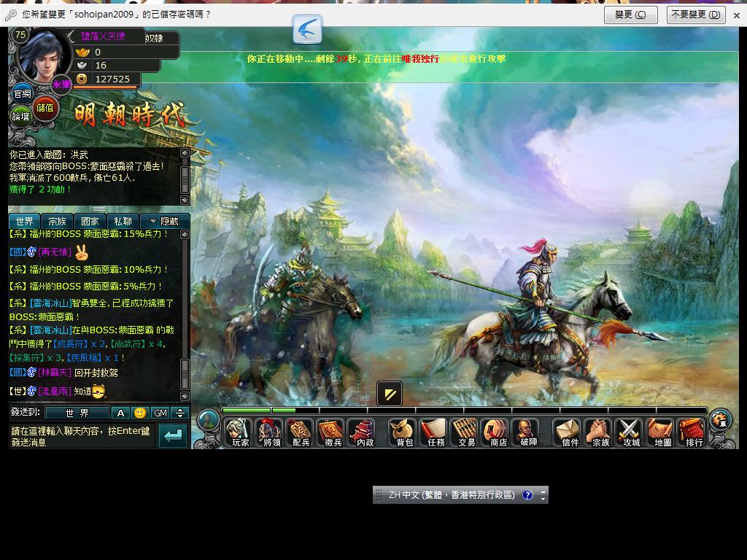Click the 127525 coin amount

112,79
